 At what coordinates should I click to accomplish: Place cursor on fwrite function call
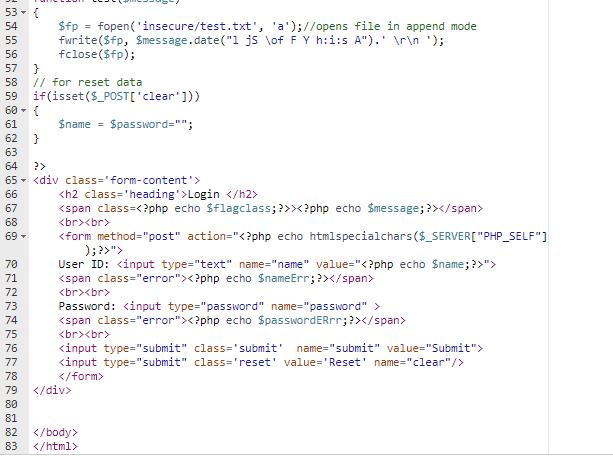pos(77,41)
